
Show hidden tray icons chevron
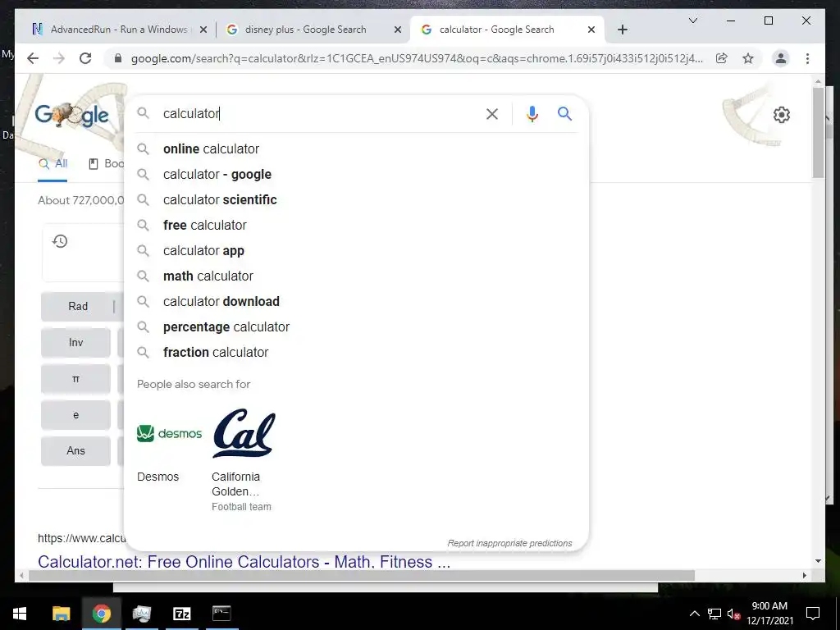point(694,614)
